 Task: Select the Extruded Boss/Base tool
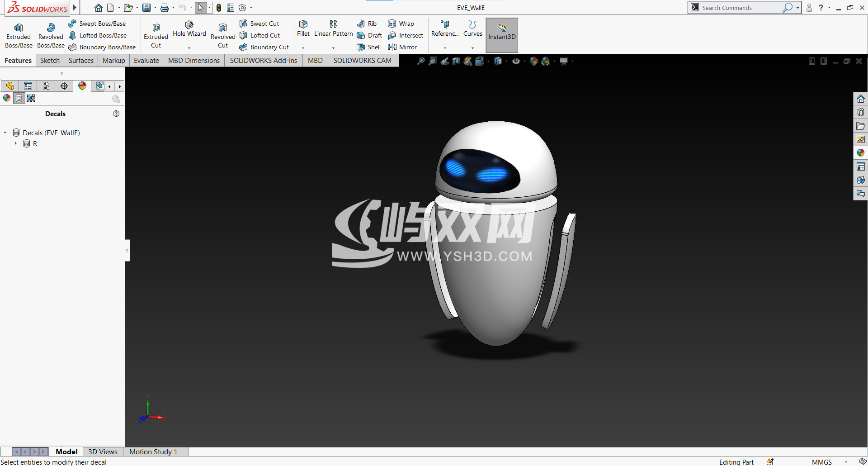(19, 34)
